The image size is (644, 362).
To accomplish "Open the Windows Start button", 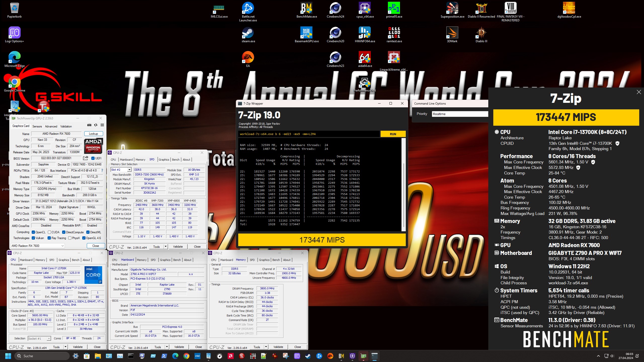I will click(8, 356).
